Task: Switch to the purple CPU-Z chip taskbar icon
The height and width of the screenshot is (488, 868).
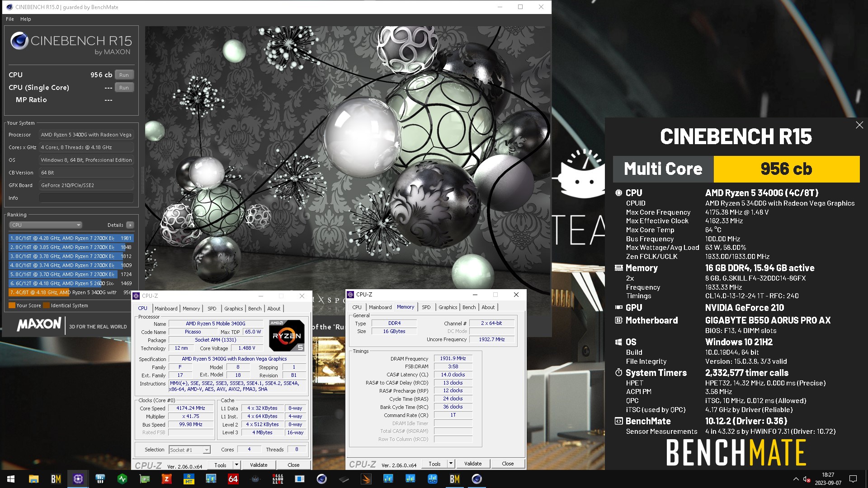Action: [78, 479]
